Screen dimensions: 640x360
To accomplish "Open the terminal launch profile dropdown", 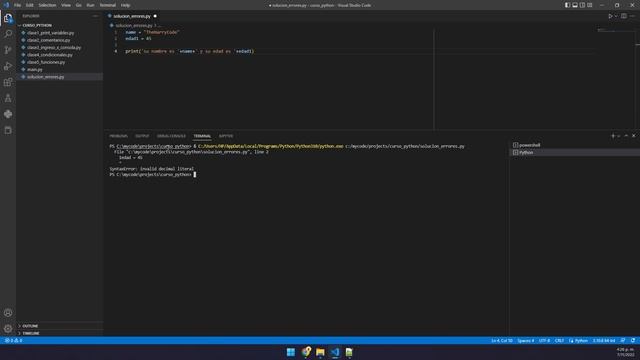I will point(619,136).
